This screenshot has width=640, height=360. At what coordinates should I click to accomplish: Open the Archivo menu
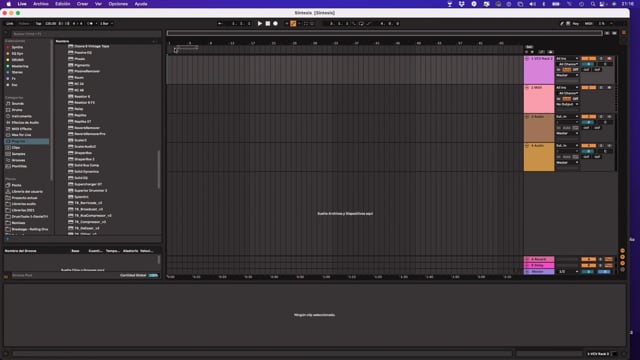[40, 4]
